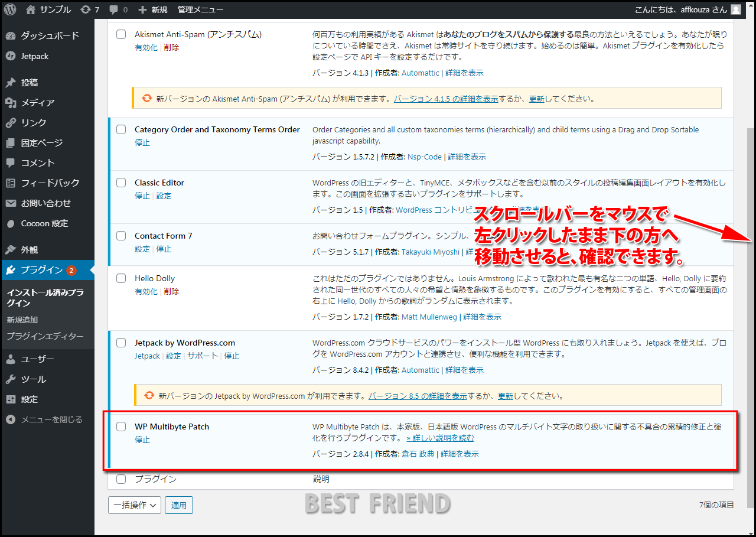Open the 一括操作 bulk actions dropdown

134,505
